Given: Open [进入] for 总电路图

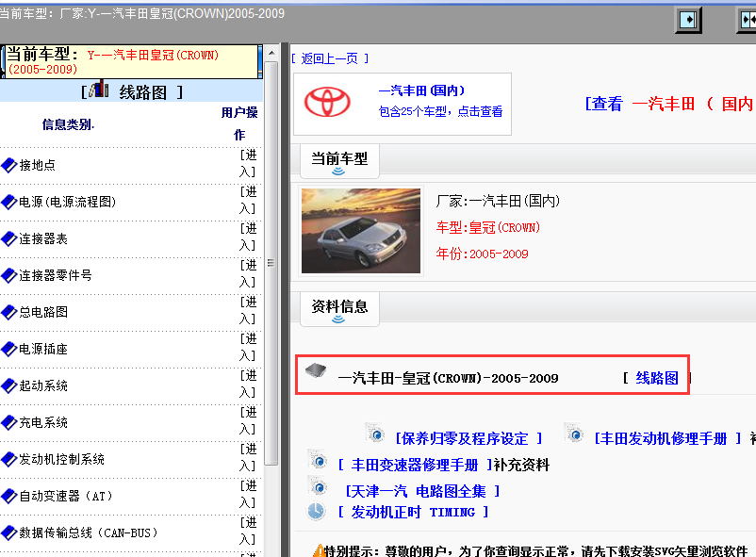Looking at the screenshot, I should click(x=248, y=311).
